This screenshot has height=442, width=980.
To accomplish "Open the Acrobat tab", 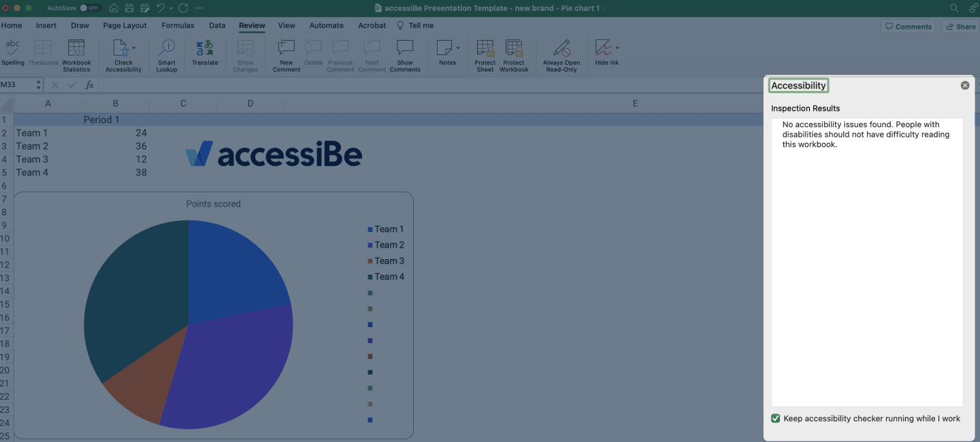I will 372,25.
